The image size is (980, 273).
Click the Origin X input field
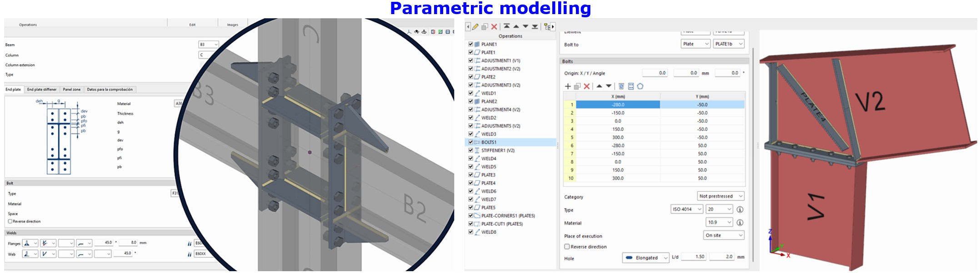click(x=655, y=73)
